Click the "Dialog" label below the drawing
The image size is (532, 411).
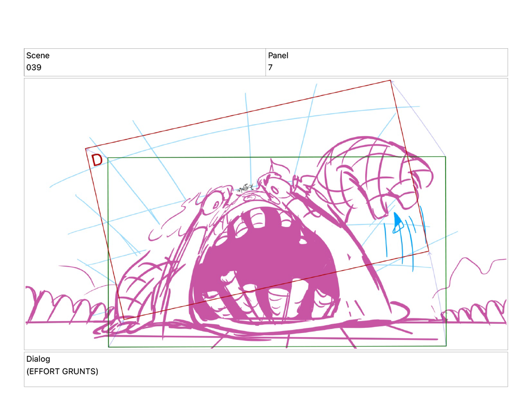pyautogui.click(x=38, y=359)
